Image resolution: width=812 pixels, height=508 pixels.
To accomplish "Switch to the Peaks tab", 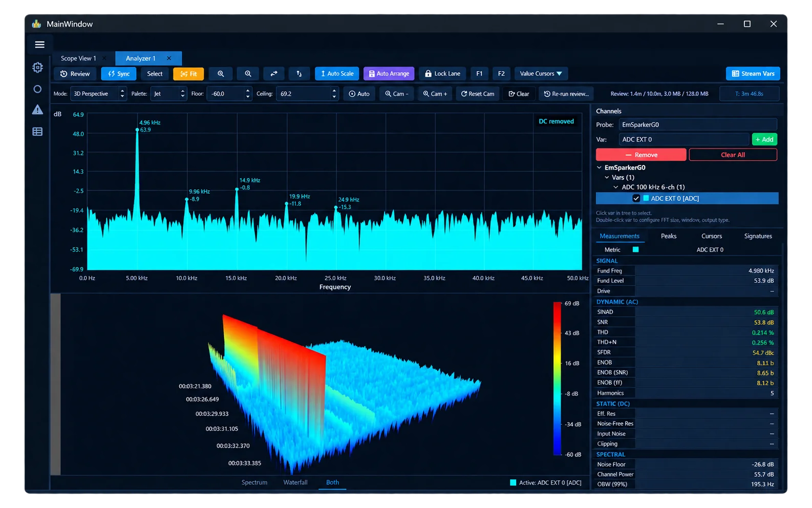I will pyautogui.click(x=668, y=236).
